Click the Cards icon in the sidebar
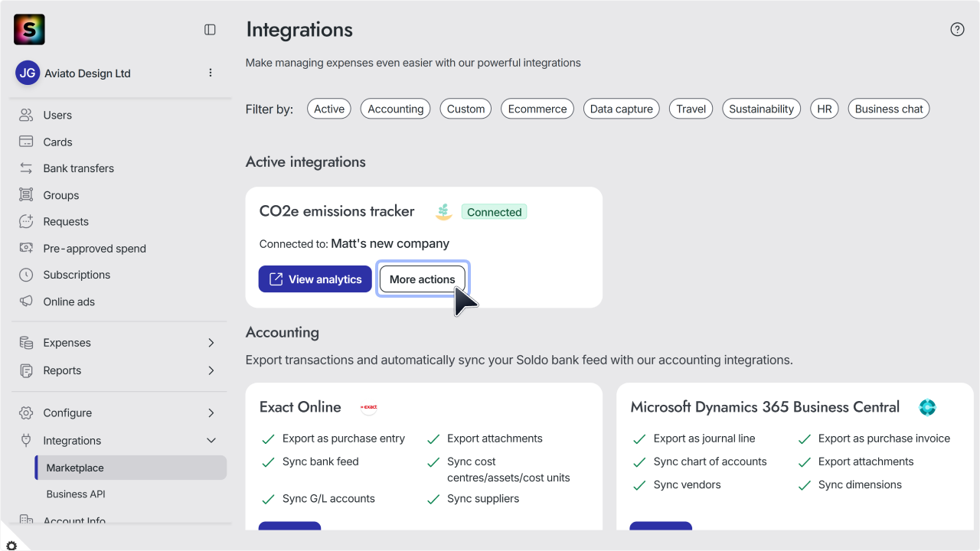The image size is (980, 551). coord(26,142)
